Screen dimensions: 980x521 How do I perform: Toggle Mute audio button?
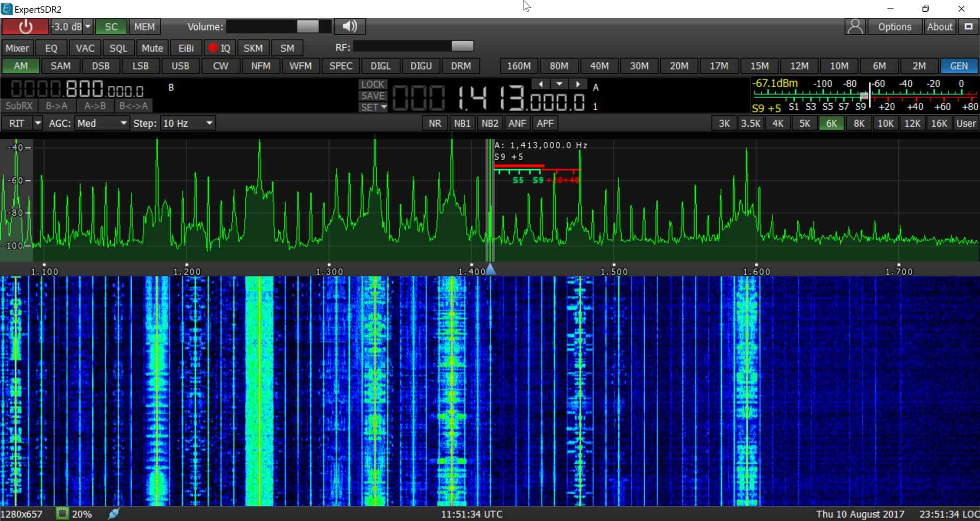tap(152, 48)
